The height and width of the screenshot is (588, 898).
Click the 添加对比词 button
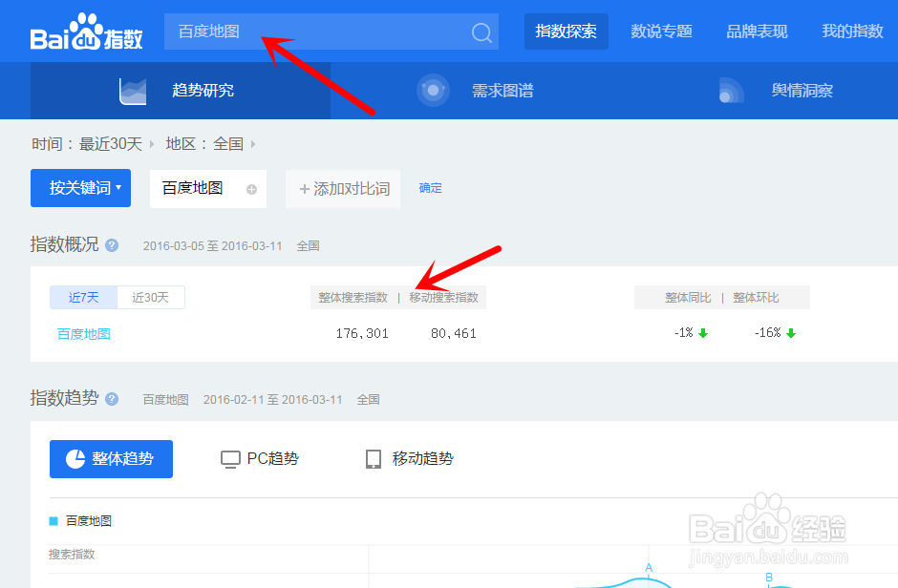[343, 188]
